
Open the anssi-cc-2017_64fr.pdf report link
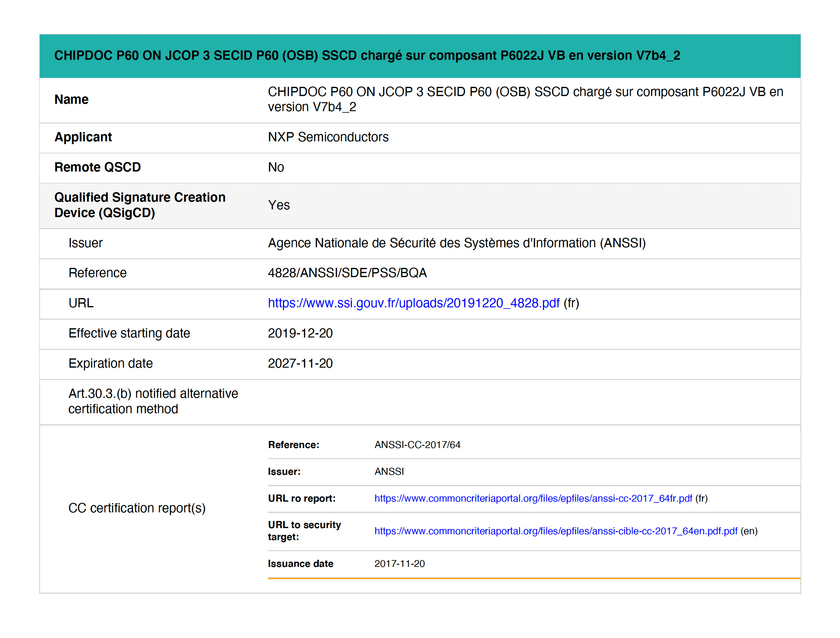point(533,498)
